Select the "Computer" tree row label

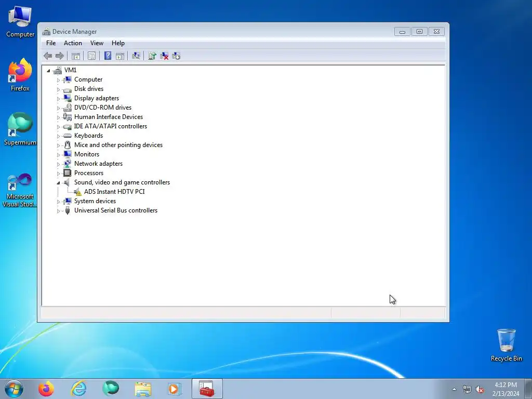(x=88, y=79)
